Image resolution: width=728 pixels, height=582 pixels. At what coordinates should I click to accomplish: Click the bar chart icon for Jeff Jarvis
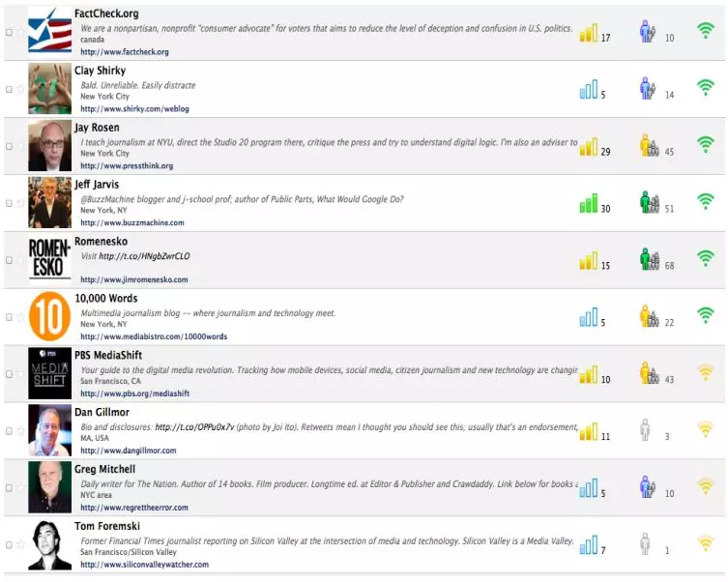pos(588,204)
